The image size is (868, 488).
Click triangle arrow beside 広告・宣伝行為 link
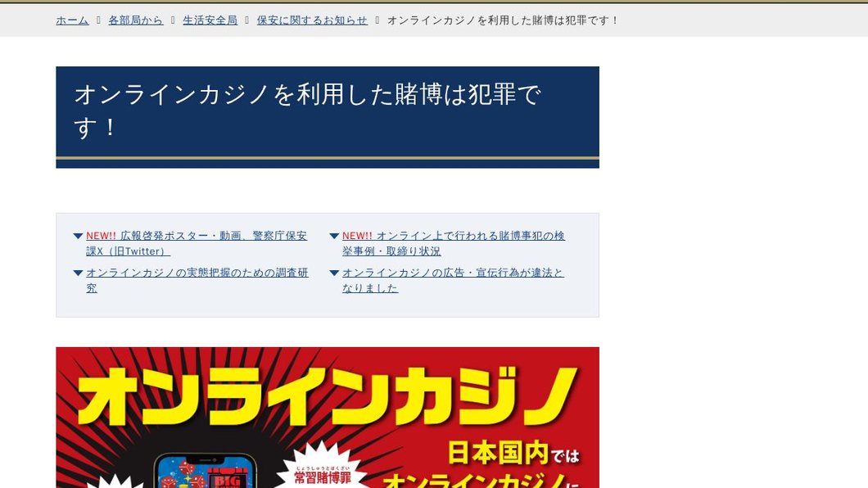coord(334,273)
